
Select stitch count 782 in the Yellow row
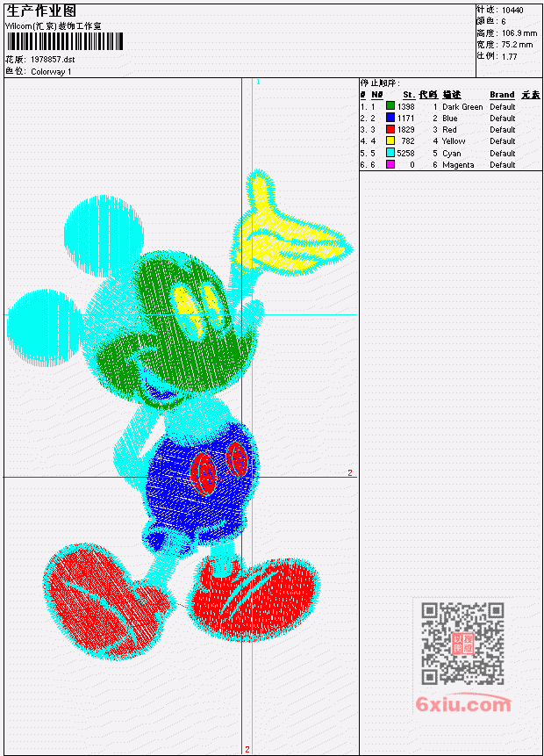pyautogui.click(x=408, y=141)
